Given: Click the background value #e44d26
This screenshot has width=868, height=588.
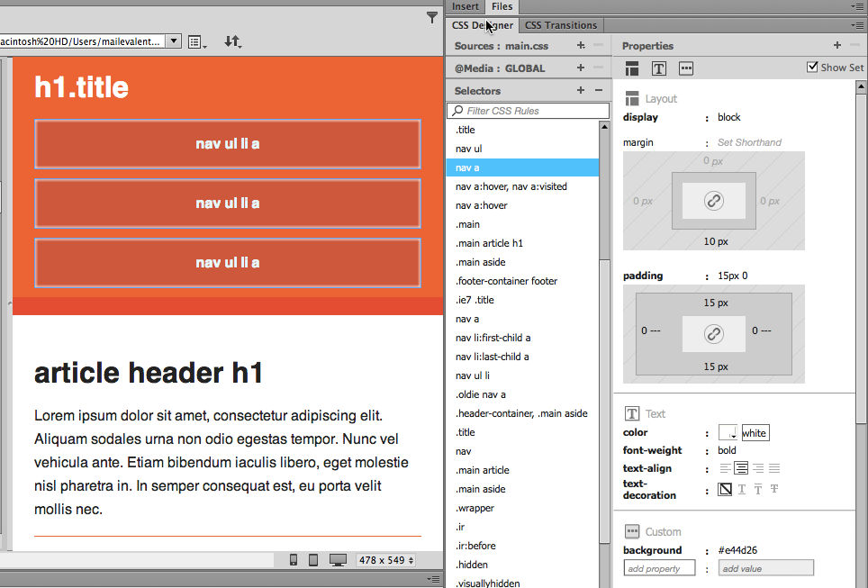Looking at the screenshot, I should click(x=737, y=550).
